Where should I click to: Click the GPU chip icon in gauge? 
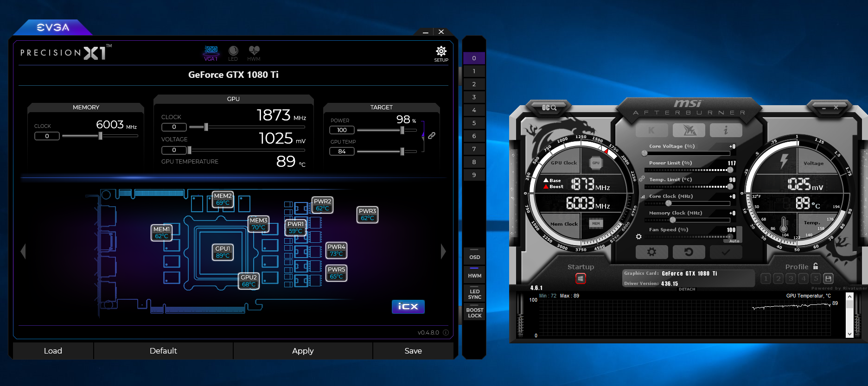[596, 163]
